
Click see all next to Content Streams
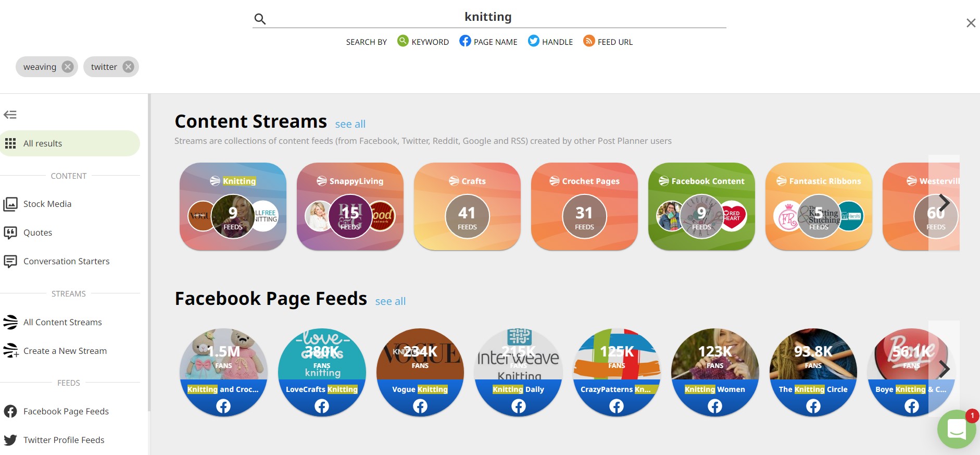(x=350, y=124)
